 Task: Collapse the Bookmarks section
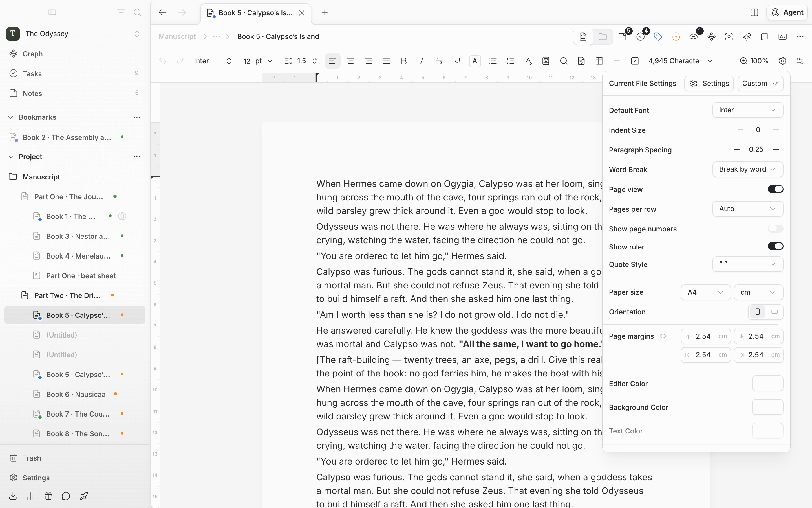[11, 117]
